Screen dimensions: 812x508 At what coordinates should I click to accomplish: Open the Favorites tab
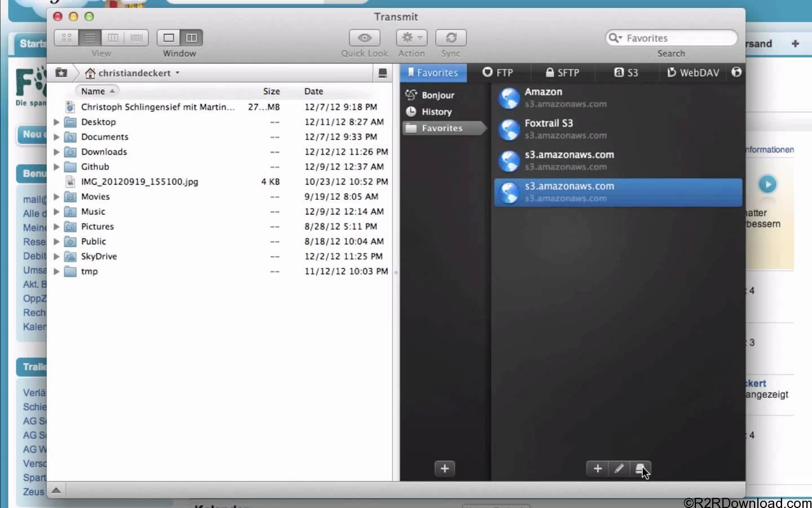pyautogui.click(x=433, y=73)
